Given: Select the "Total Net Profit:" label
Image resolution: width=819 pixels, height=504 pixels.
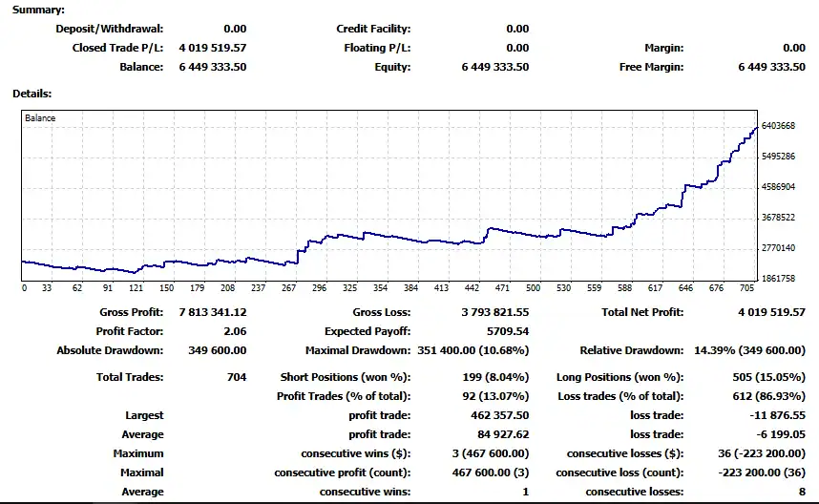Looking at the screenshot, I should tap(642, 312).
